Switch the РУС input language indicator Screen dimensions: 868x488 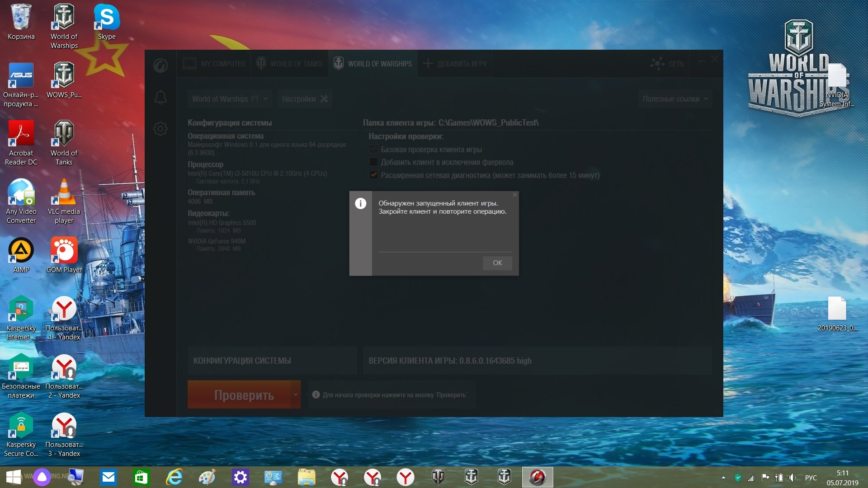pos(811,478)
